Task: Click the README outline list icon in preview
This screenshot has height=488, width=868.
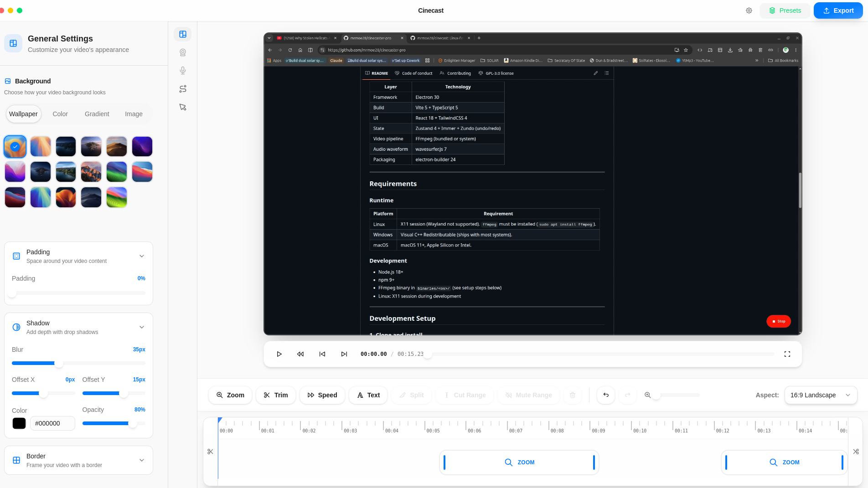Action: 606,73
